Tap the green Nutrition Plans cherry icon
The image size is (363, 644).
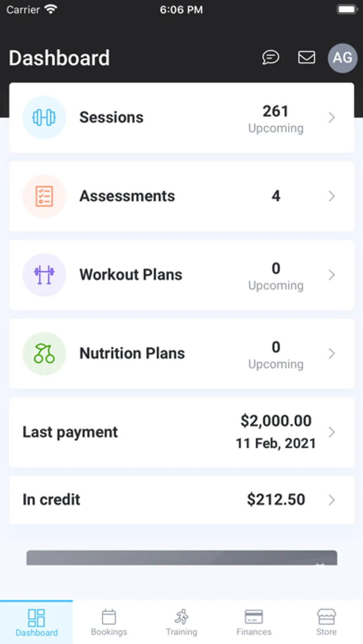pyautogui.click(x=44, y=353)
